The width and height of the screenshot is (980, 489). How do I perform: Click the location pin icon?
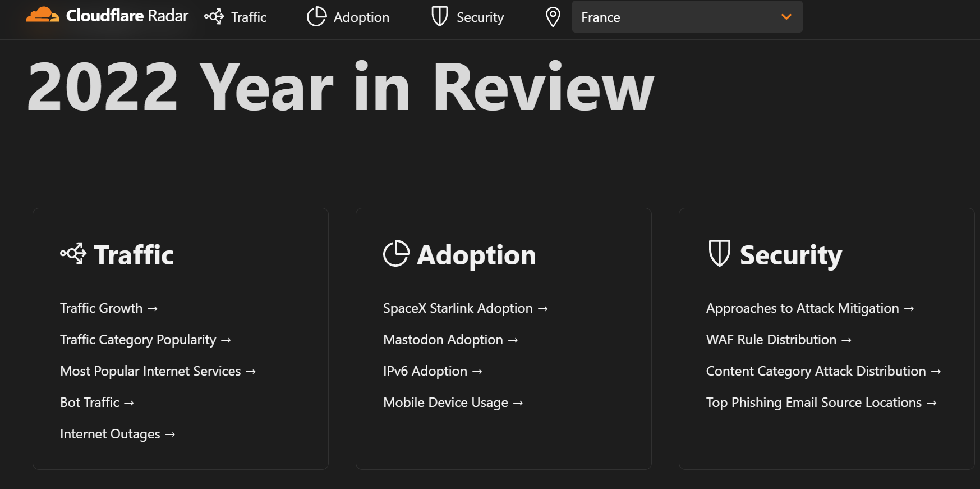553,17
